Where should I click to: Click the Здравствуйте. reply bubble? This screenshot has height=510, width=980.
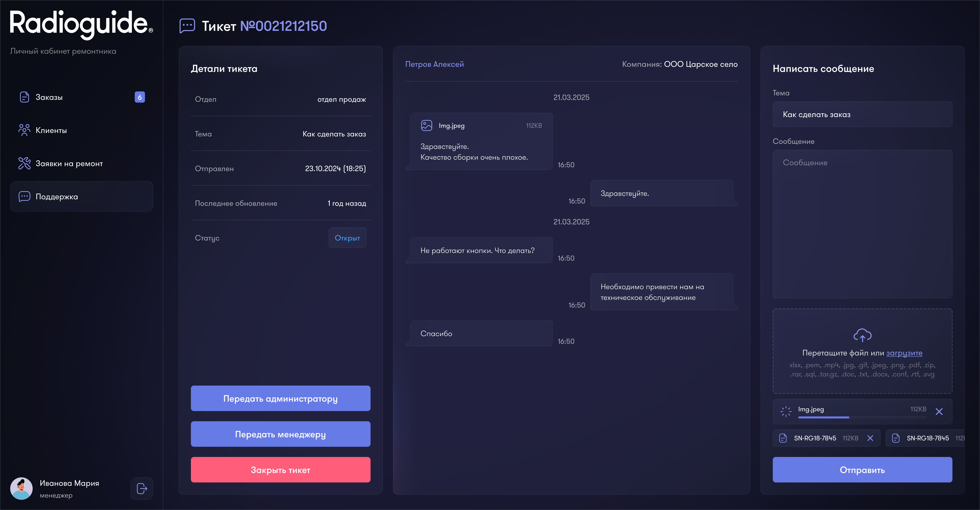[x=664, y=193]
